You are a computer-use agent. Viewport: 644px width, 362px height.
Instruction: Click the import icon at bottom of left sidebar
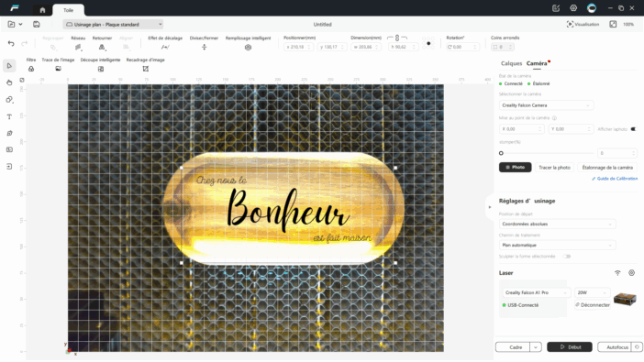tap(9, 167)
